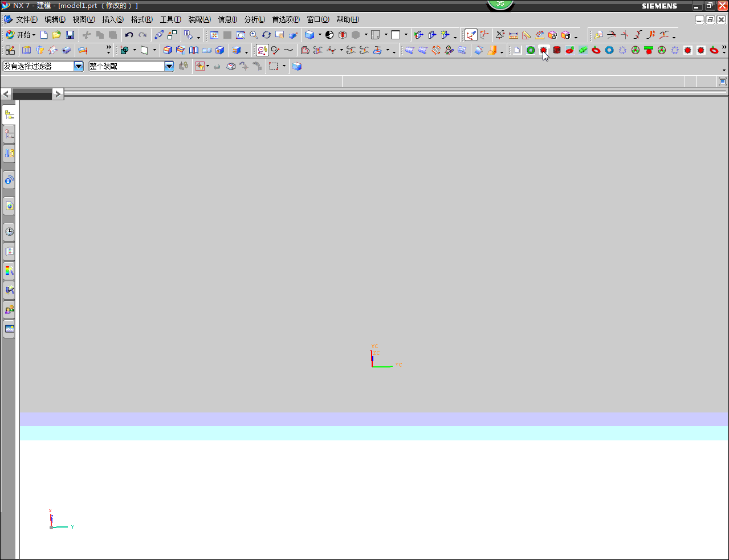The height and width of the screenshot is (560, 729).
Task: Open the 工具(T) menu
Action: [170, 19]
